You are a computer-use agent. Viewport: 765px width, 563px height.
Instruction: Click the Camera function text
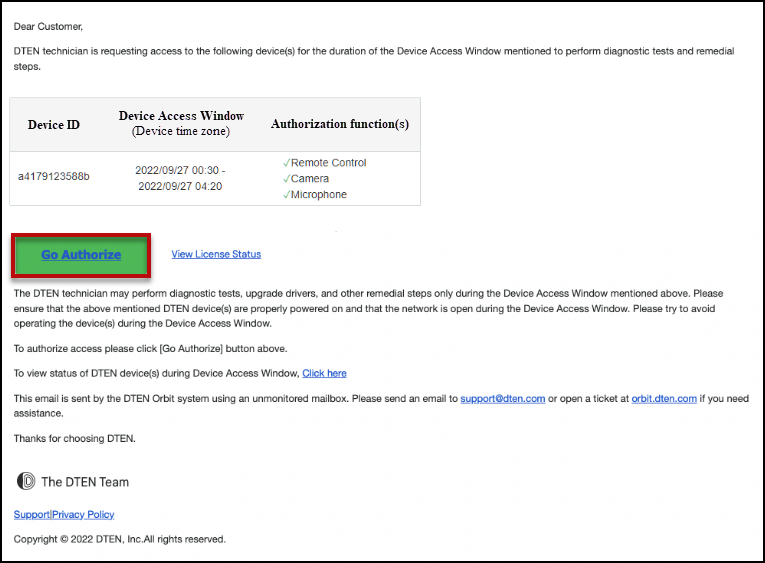310,179
